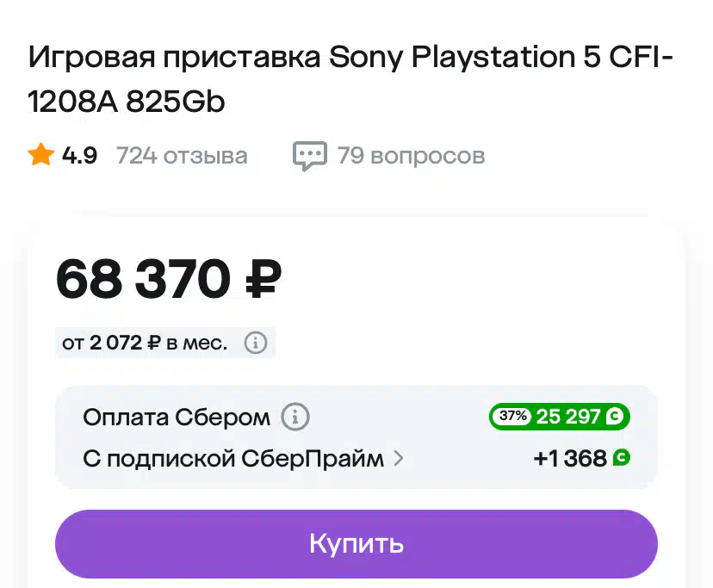This screenshot has width=713, height=588.
Task: Click the green bonus icon after +1 368
Action: click(622, 457)
